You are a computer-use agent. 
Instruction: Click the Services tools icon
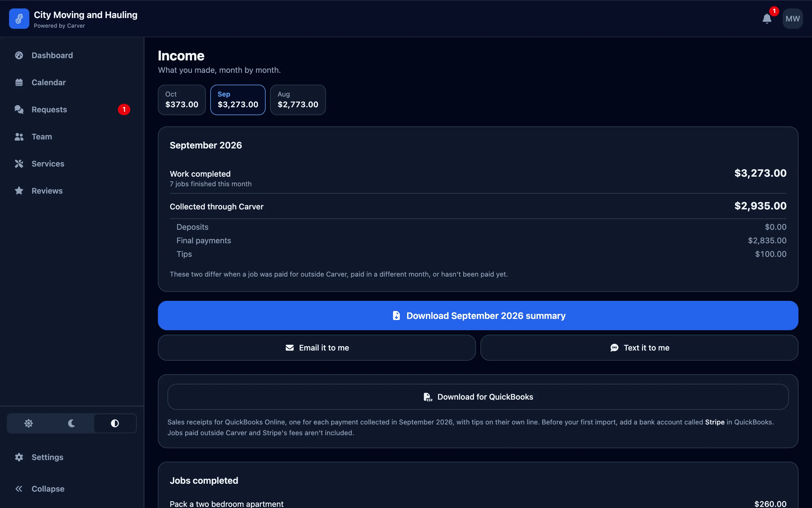(19, 164)
